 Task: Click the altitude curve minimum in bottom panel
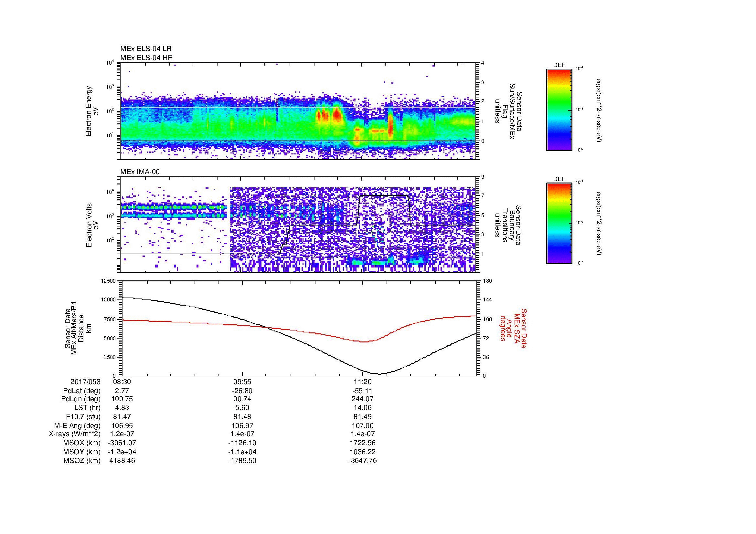pos(379,374)
